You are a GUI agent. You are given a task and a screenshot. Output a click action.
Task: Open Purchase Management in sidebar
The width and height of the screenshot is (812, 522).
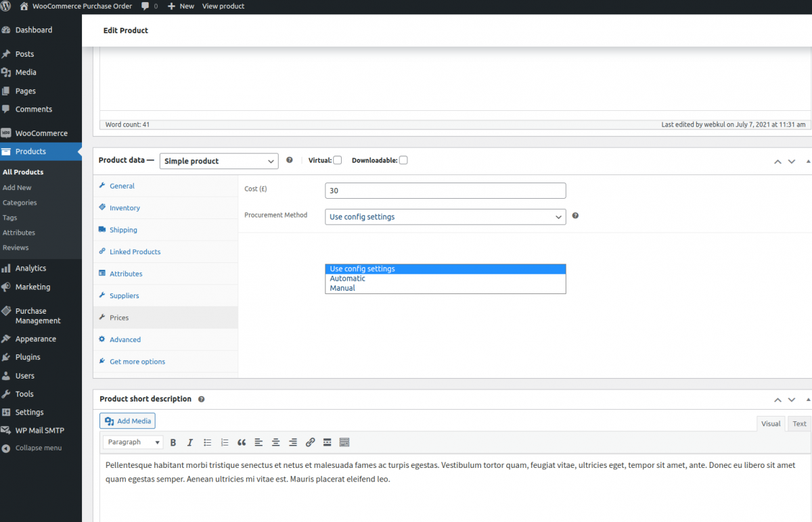click(38, 316)
